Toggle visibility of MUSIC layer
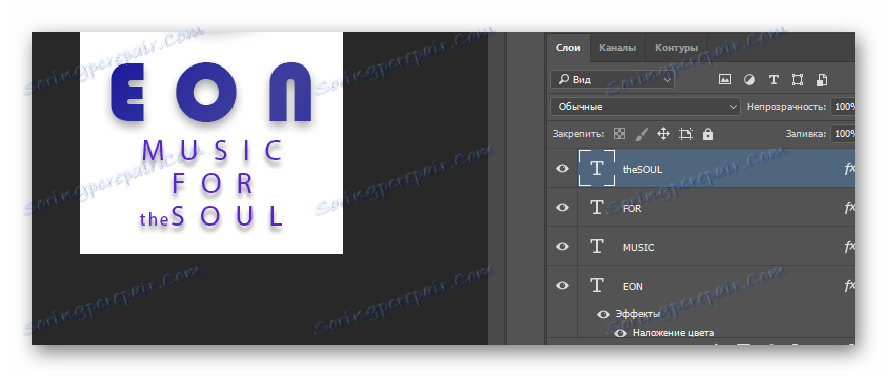 562,247
